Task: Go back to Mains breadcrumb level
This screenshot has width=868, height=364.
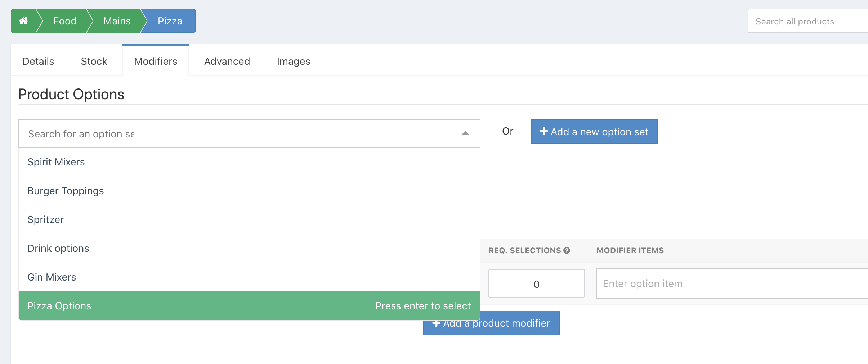Action: 117,21
